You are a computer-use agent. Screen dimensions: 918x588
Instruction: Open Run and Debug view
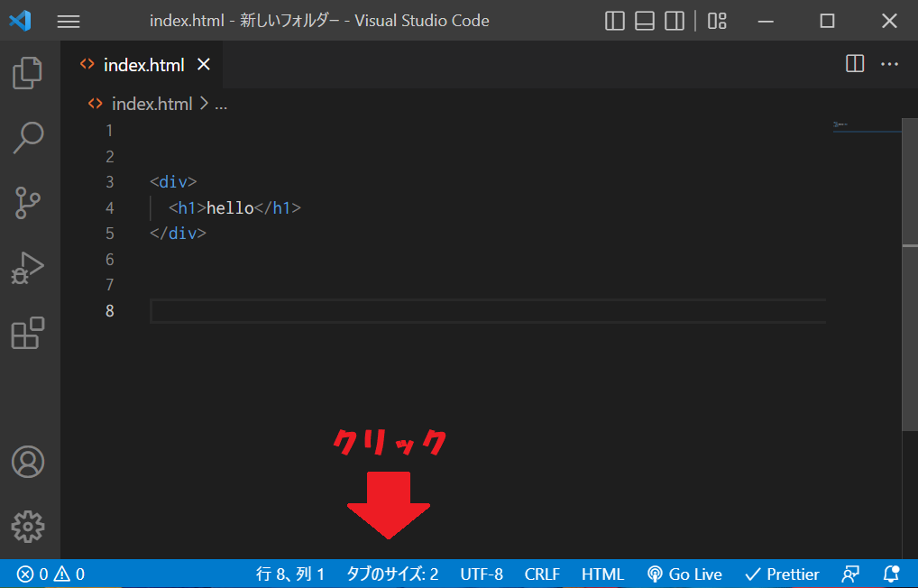[x=28, y=268]
